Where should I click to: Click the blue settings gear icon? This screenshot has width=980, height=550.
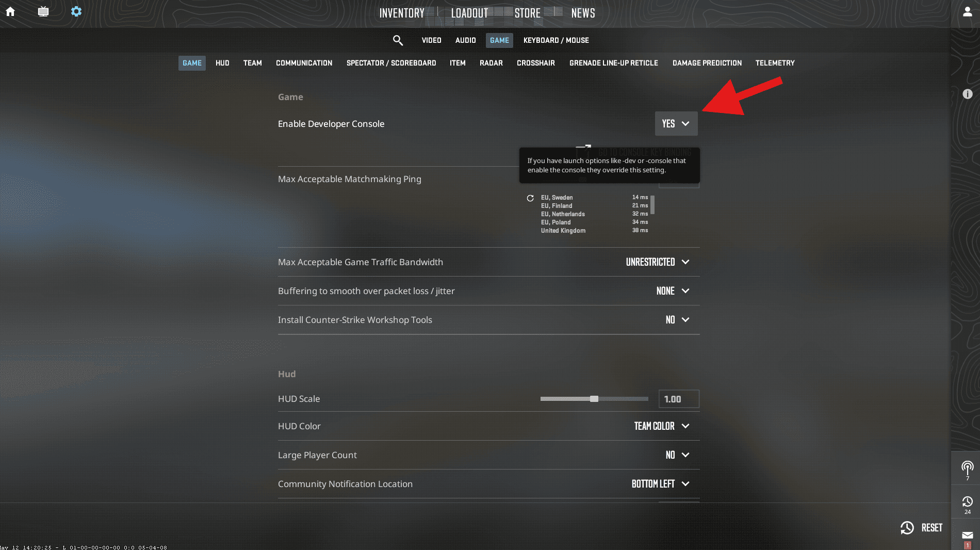point(76,11)
